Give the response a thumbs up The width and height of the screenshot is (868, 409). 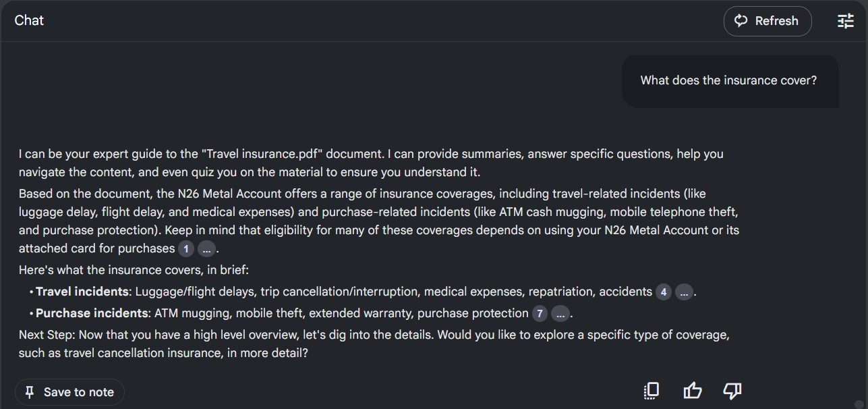692,391
